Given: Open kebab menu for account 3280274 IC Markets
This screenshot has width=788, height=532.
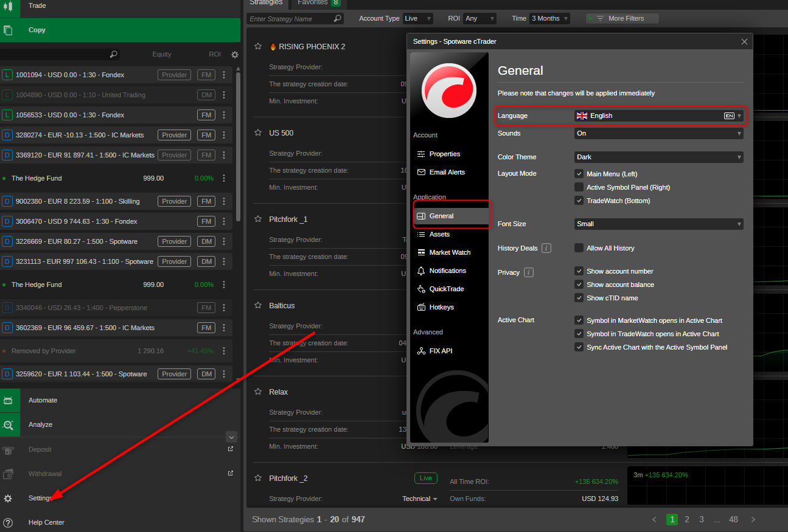Looking at the screenshot, I should (224, 135).
